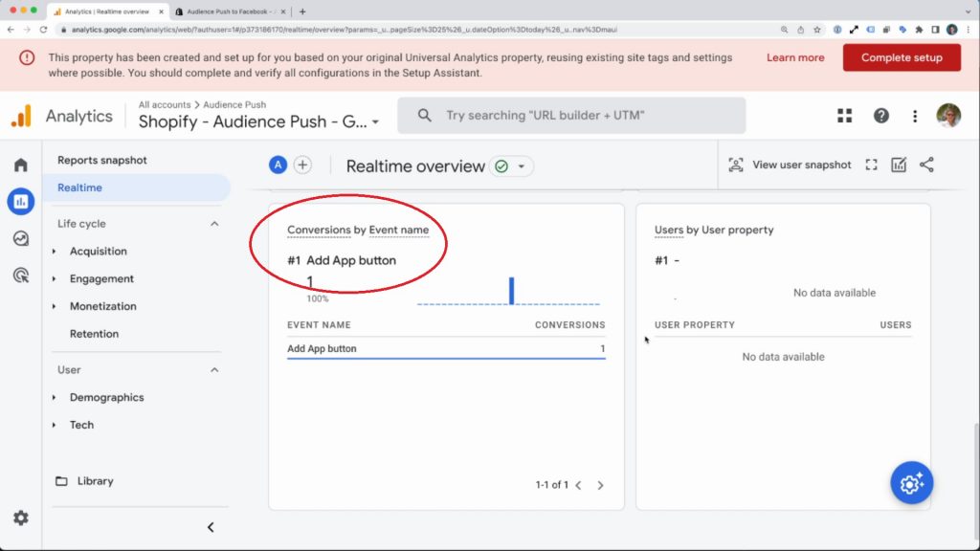Open Realtime overview status dropdown

[x=522, y=166]
